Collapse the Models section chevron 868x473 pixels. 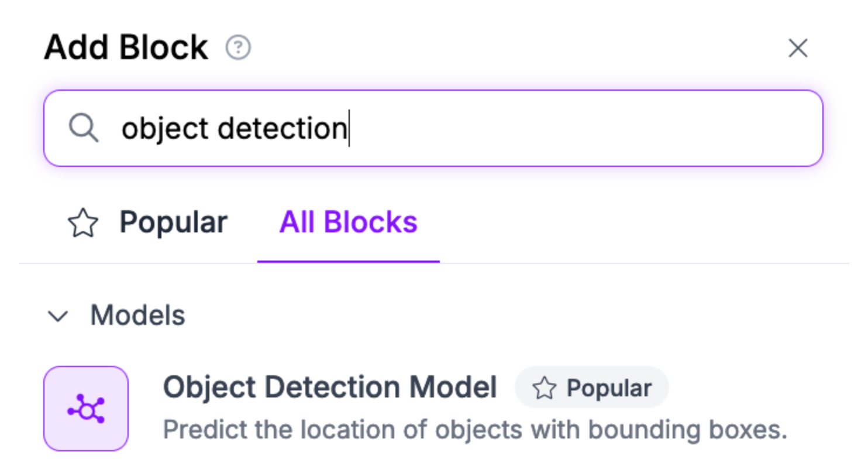point(58,316)
